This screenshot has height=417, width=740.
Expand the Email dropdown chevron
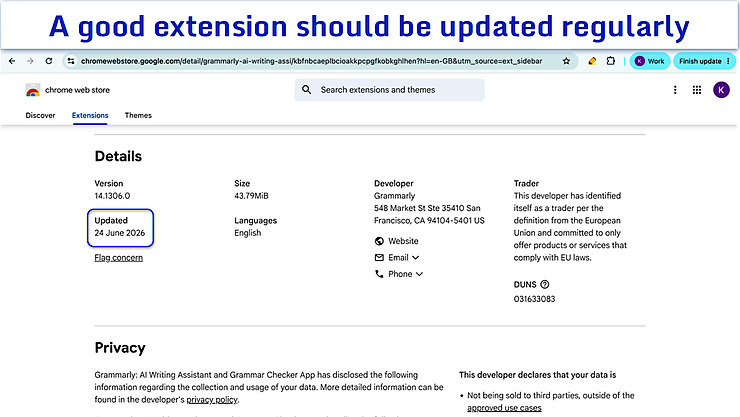point(415,258)
